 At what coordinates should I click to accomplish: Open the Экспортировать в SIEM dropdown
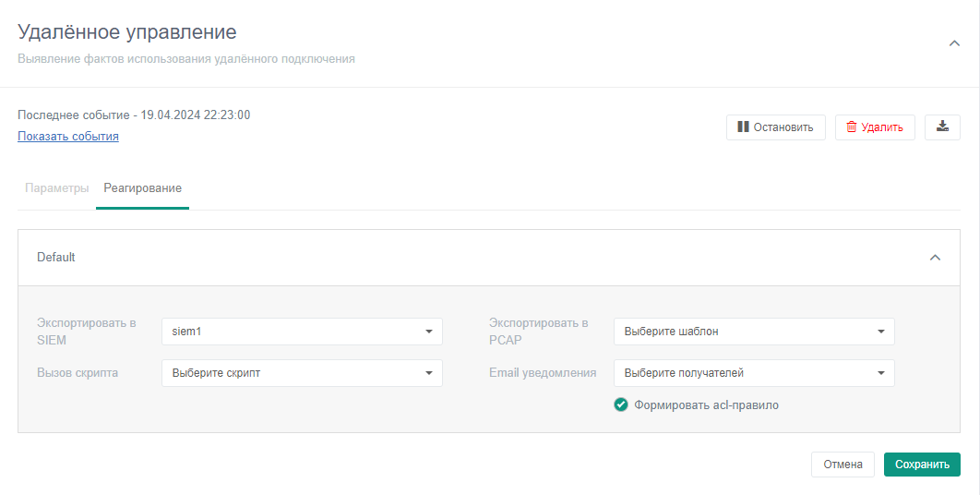click(x=301, y=332)
